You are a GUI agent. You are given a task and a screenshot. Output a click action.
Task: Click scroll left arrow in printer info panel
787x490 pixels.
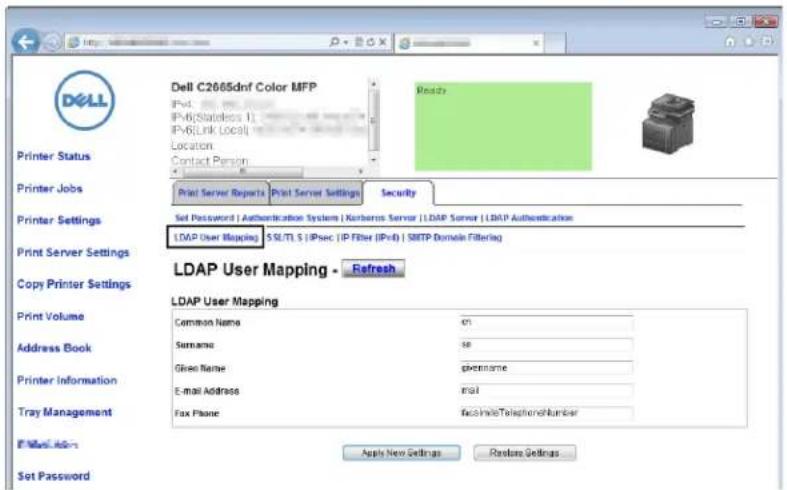[175, 172]
